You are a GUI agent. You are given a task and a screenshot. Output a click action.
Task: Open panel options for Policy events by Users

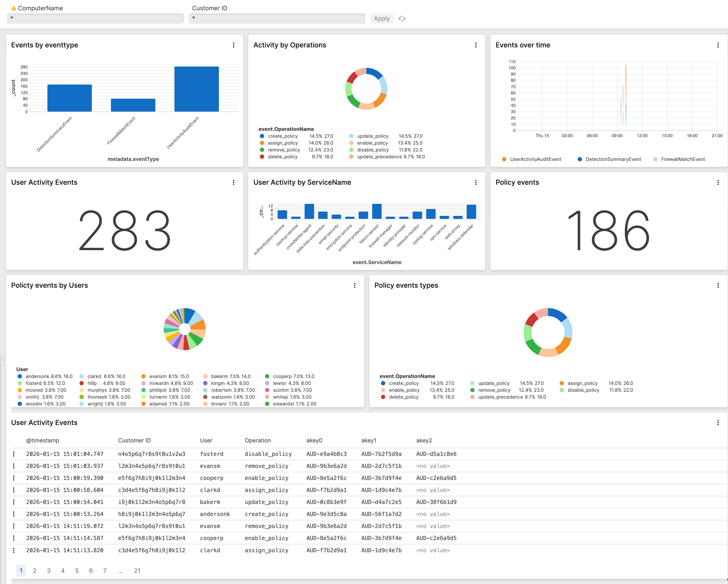tap(355, 285)
